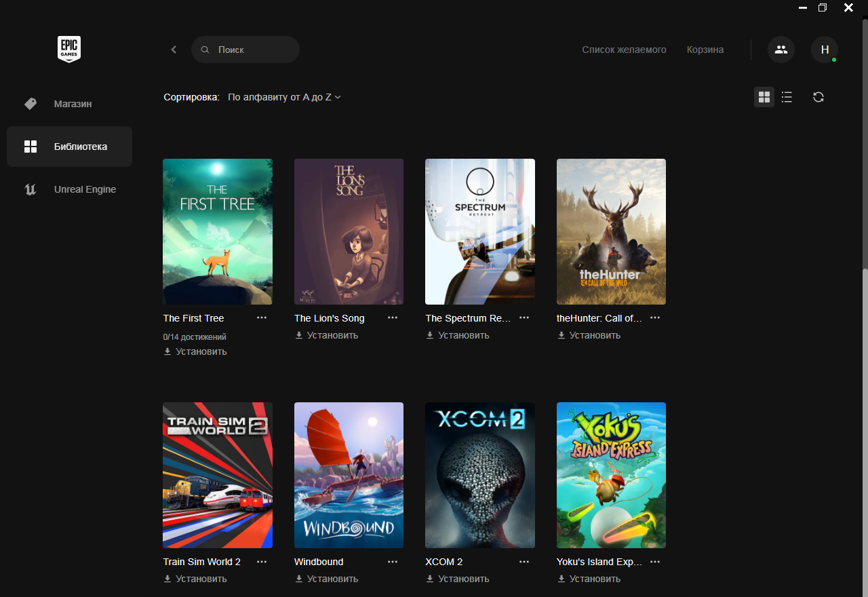
Task: Open the Магазин store section
Action: pyautogui.click(x=69, y=104)
